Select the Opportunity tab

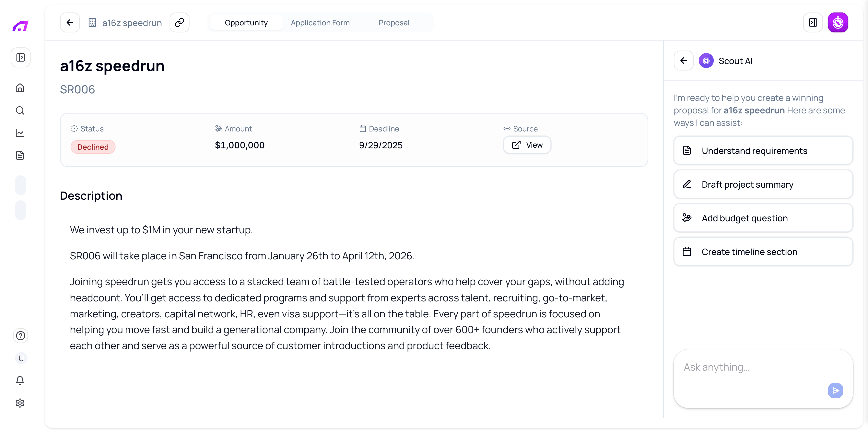click(246, 23)
